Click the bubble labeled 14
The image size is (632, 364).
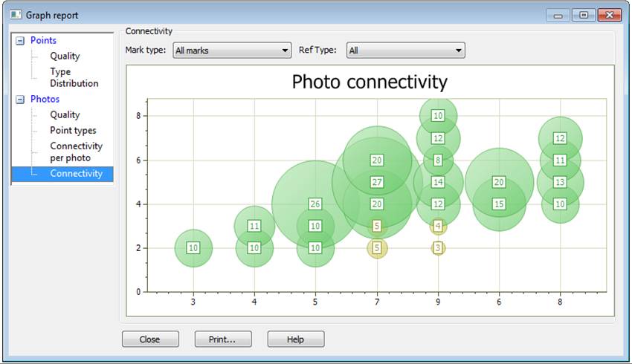439,182
